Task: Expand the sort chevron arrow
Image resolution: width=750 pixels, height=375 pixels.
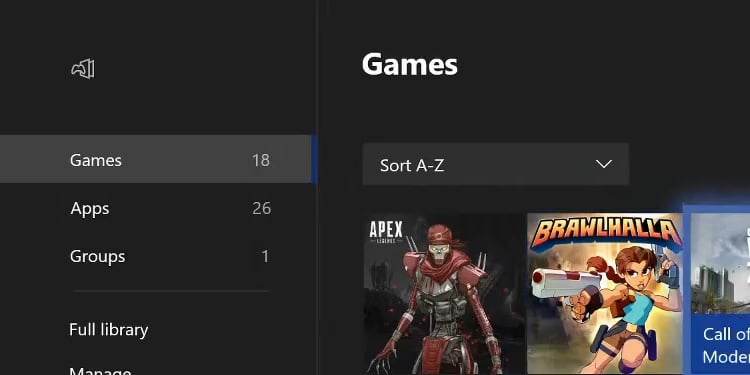Action: 604,164
